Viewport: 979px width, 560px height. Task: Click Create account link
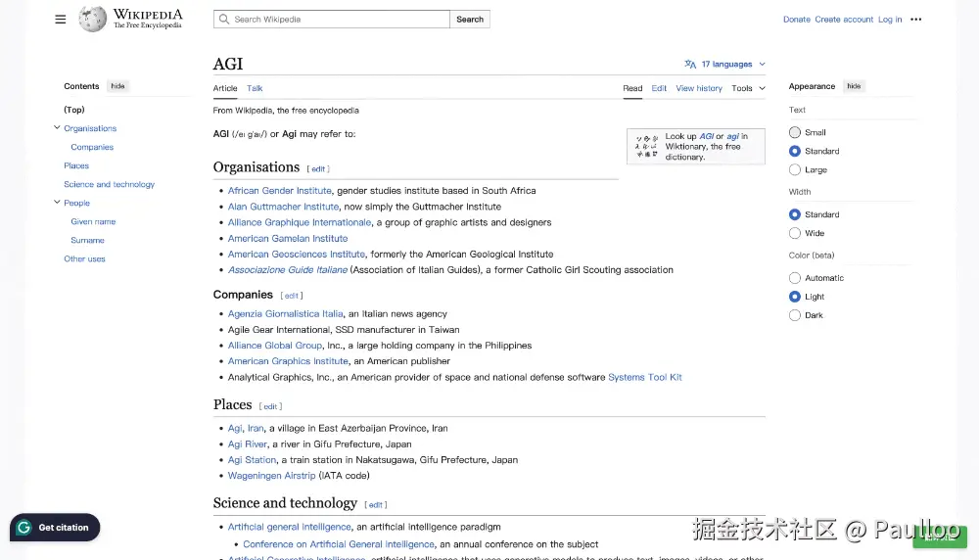click(x=844, y=20)
